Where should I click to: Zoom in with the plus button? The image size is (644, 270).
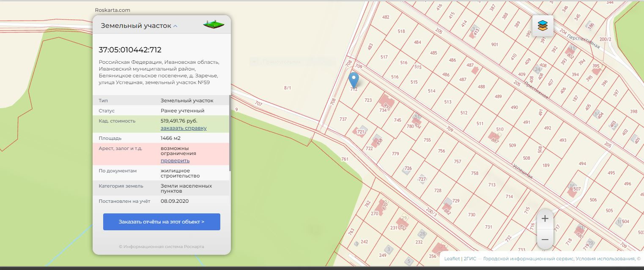click(x=545, y=218)
